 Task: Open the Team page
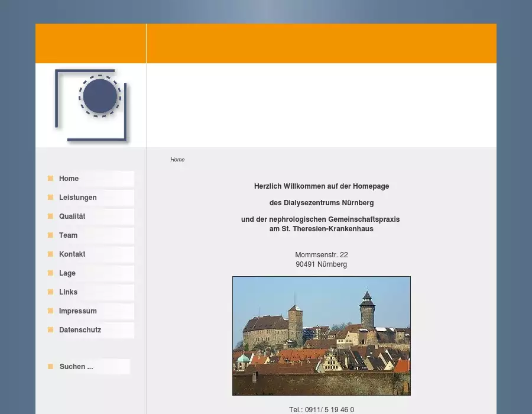68,235
